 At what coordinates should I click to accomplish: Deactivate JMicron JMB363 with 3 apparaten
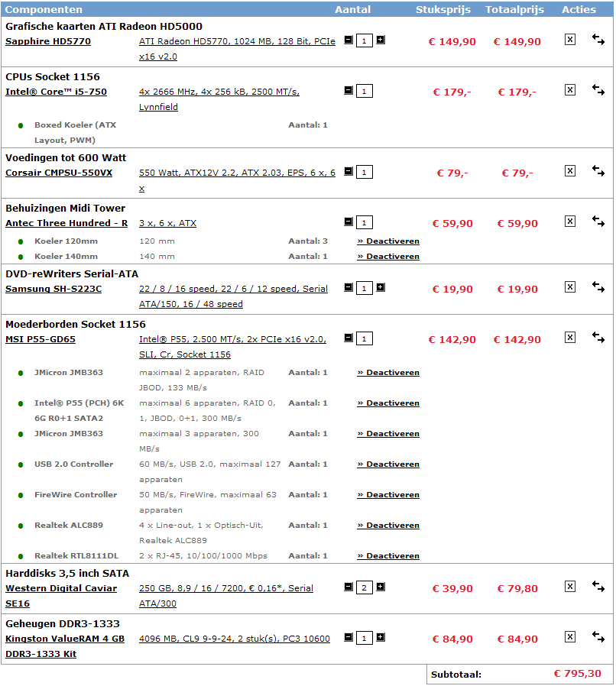pos(388,434)
